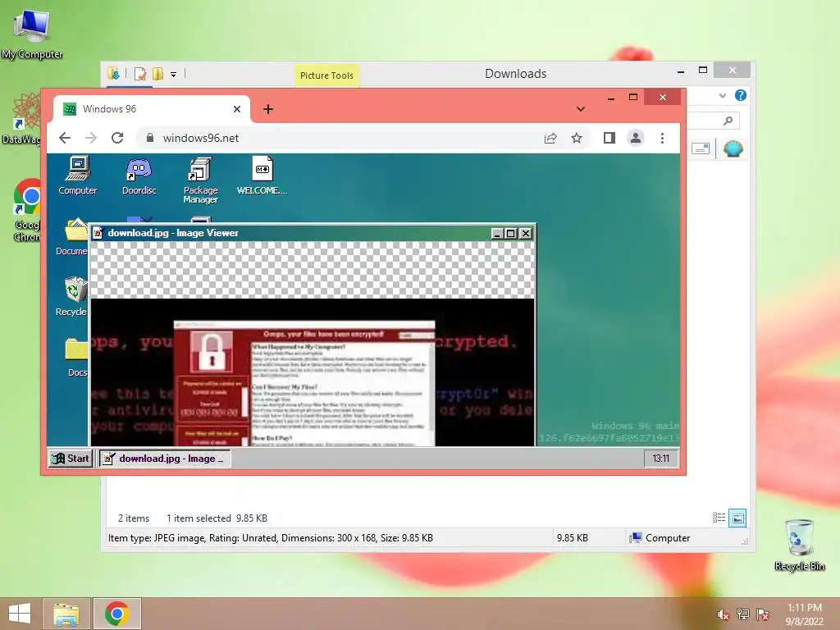Screen dimensions: 840x630
Task: Click the system clock showing 1:11 PM
Action: pos(804,614)
